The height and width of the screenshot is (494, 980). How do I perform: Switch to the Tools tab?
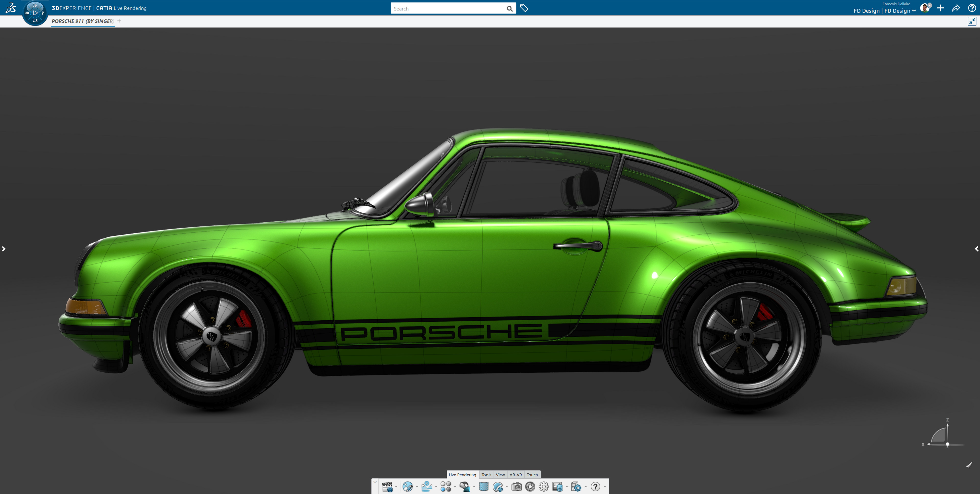pos(486,475)
